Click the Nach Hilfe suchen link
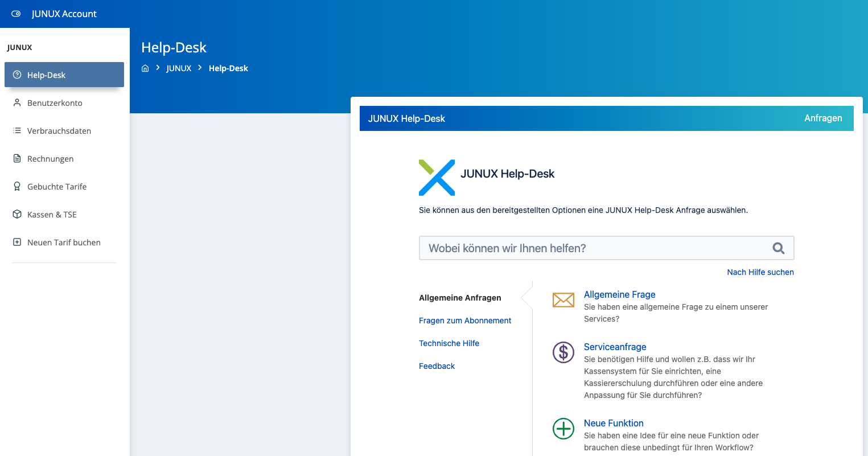Screen dimensions: 868x456 pos(760,272)
